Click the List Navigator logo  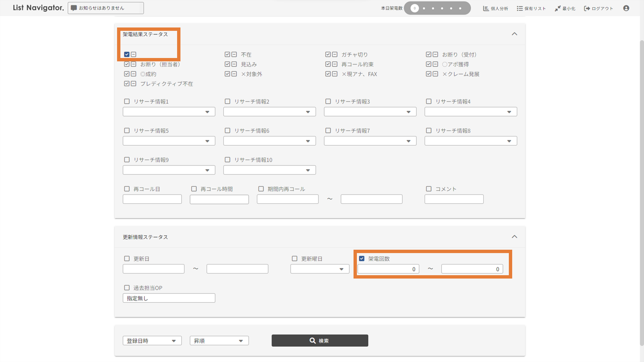coord(38,8)
